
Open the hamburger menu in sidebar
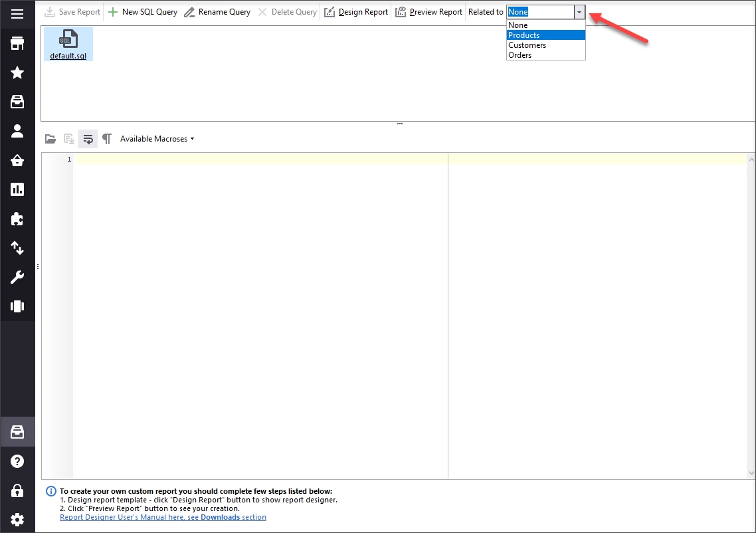click(x=17, y=13)
